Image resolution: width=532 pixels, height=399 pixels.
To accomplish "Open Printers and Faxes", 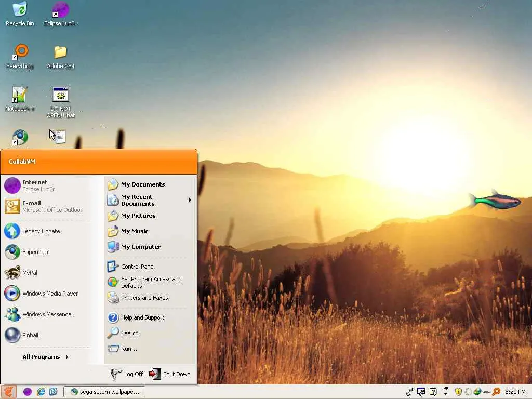I will (150, 298).
